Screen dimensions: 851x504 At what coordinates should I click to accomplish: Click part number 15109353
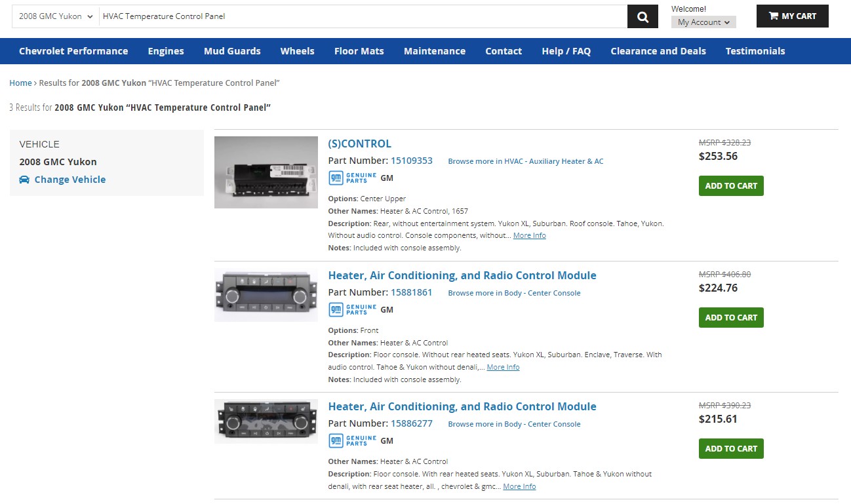click(412, 161)
